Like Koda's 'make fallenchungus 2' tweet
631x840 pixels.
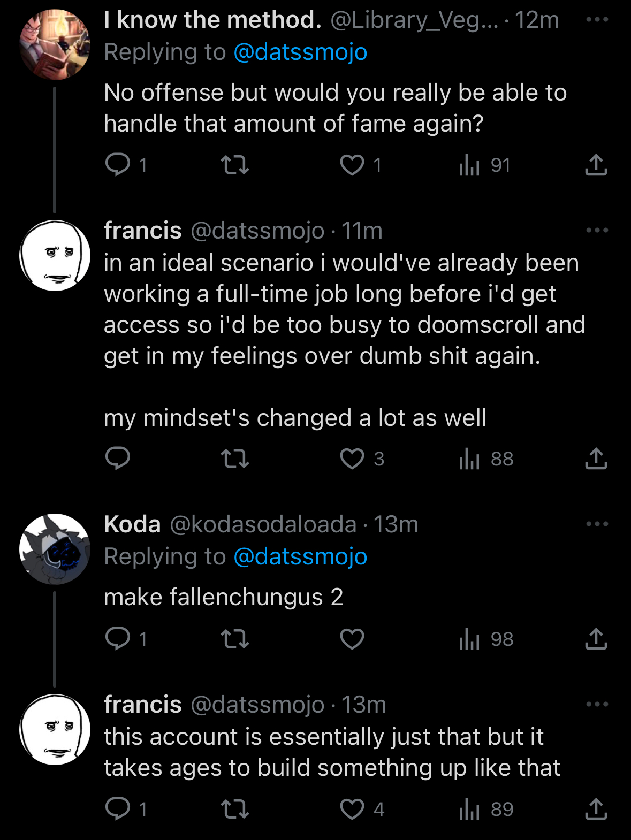click(x=352, y=639)
